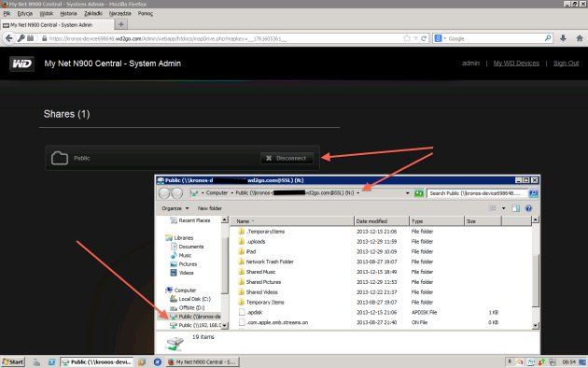588x368 pixels.
Task: Open the Start button
Action: [x=13, y=362]
